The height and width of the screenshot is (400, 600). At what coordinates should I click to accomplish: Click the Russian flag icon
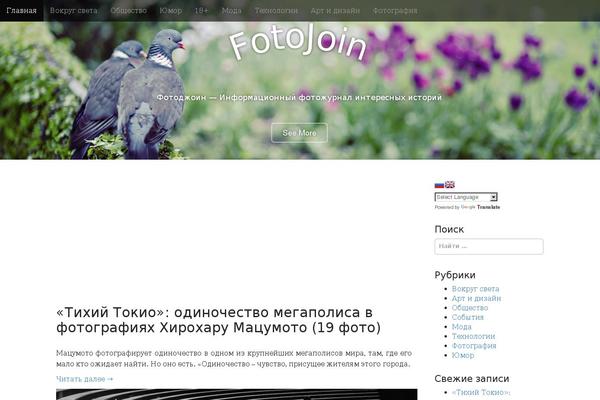pos(439,185)
